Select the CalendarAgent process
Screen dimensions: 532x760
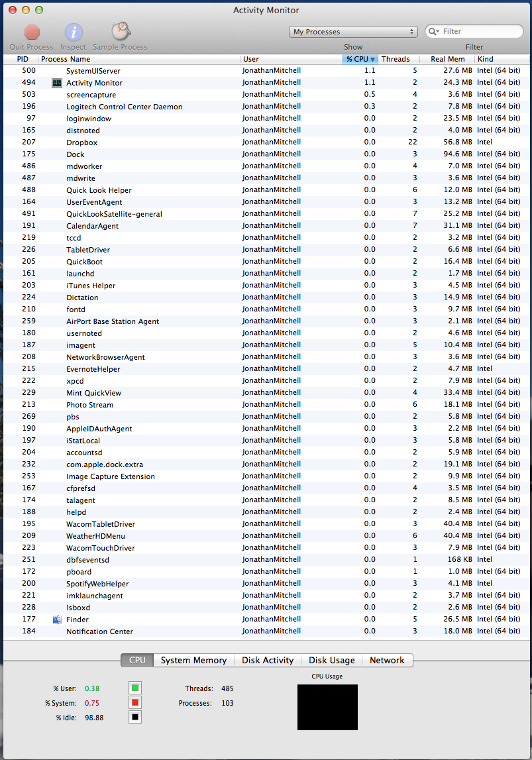coord(266,226)
